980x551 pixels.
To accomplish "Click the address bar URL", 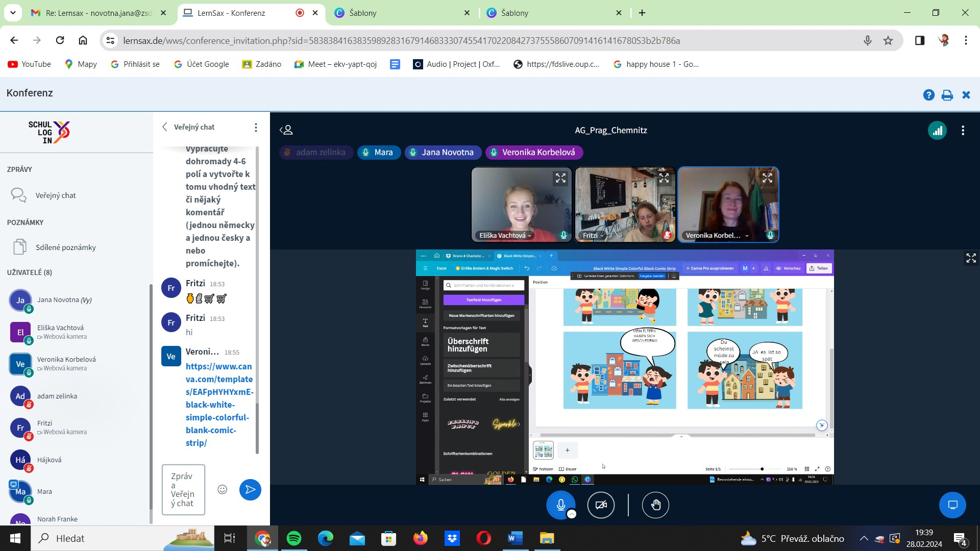I will [x=401, y=40].
